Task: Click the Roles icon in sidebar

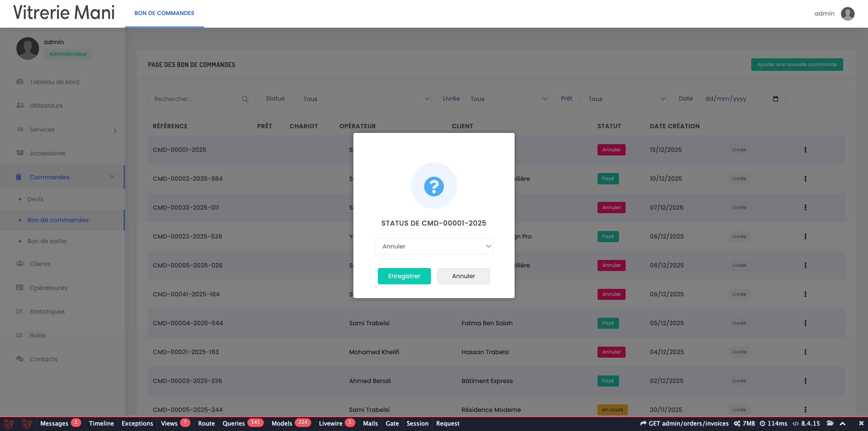Action: (20, 335)
